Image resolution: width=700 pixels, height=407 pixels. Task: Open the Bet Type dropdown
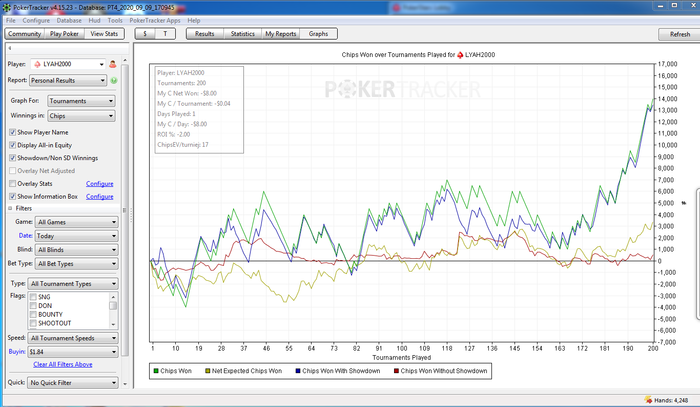[x=77, y=264]
